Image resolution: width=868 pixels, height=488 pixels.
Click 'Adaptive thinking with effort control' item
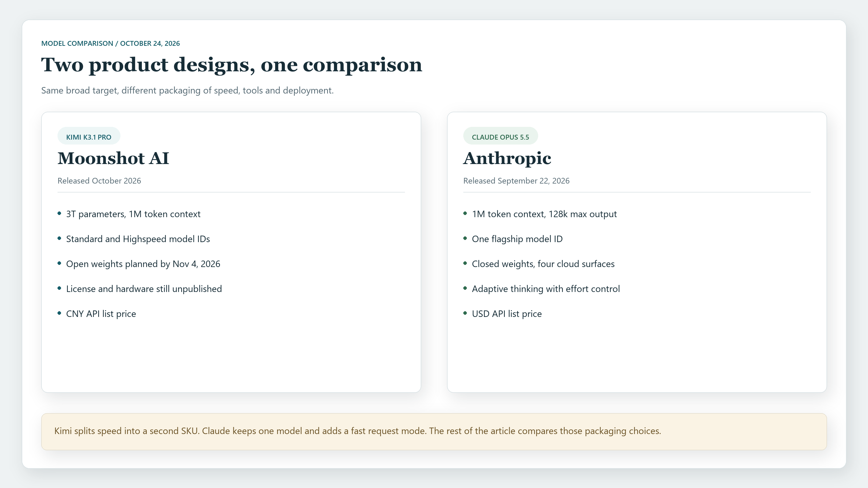545,289
